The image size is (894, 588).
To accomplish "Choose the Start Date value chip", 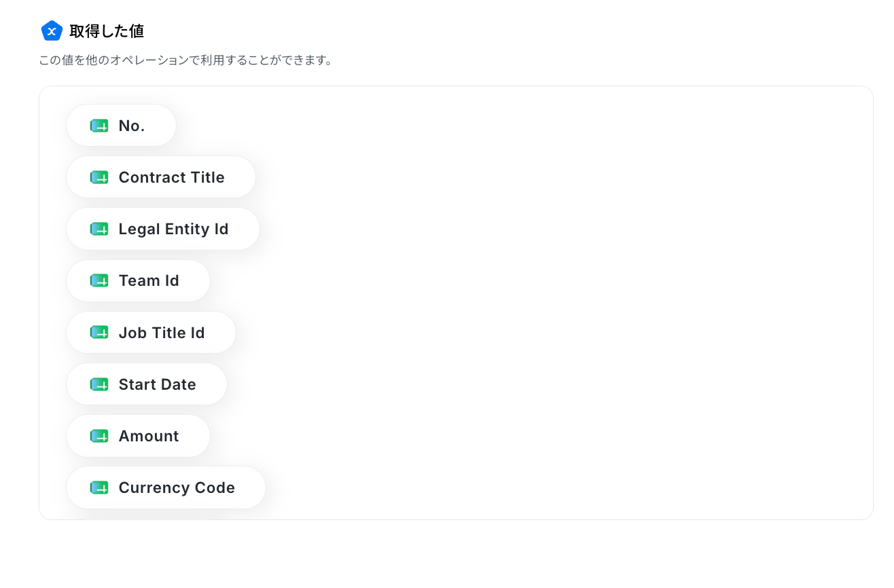I will (147, 384).
